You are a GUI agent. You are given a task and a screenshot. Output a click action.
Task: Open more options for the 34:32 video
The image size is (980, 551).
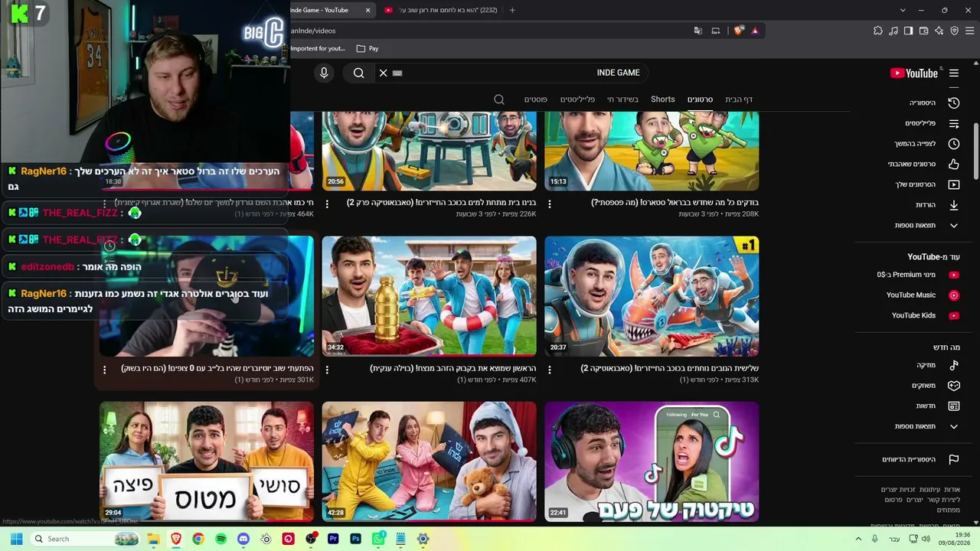327,370
